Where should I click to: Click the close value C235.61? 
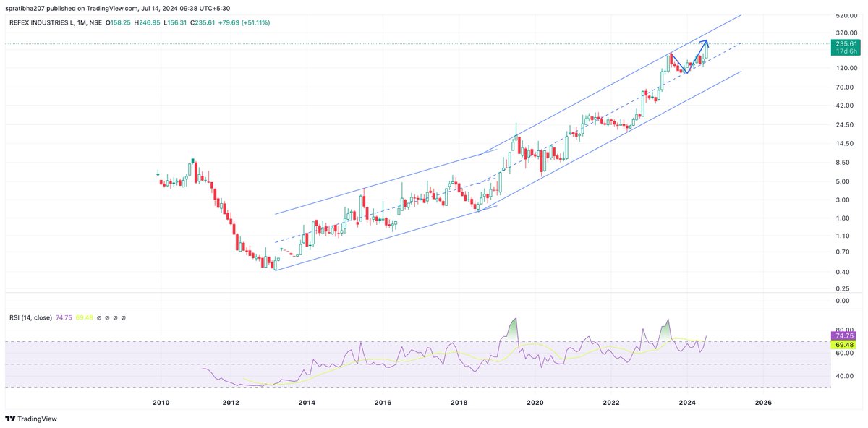coord(201,22)
